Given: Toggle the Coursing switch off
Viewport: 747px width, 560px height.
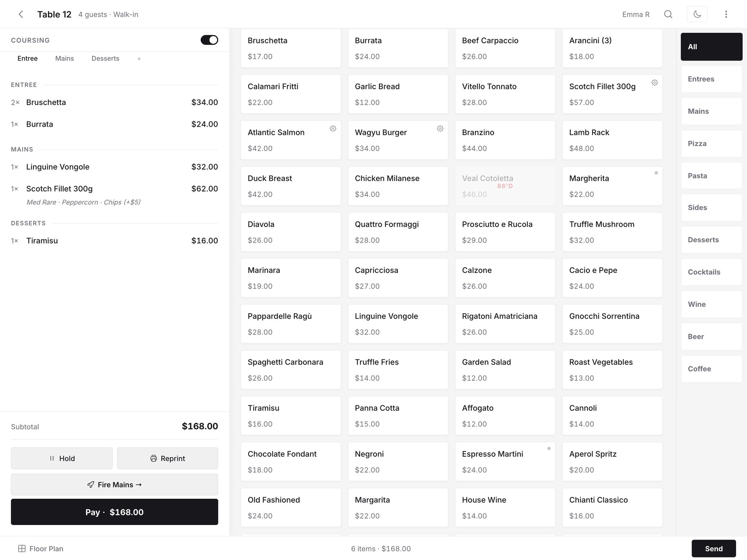Looking at the screenshot, I should [209, 40].
